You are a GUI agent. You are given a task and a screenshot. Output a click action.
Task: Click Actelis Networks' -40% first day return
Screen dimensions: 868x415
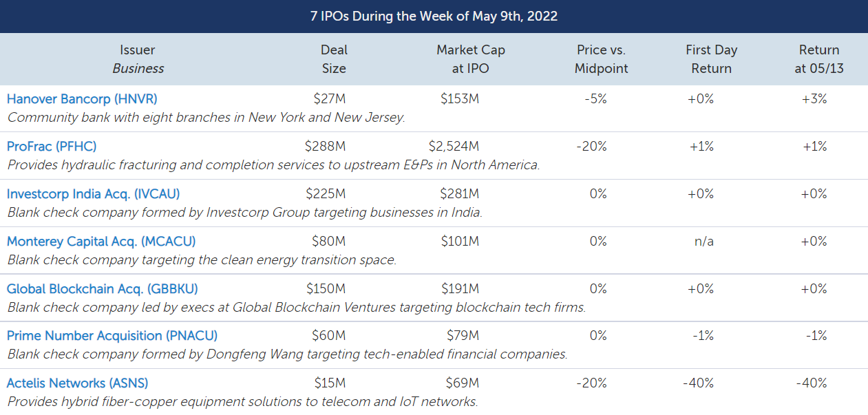click(698, 383)
